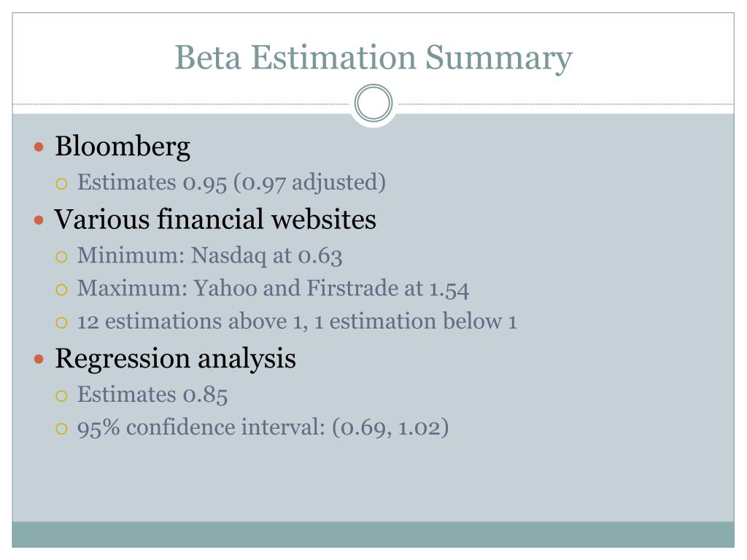The image size is (747, 560).
Task: Click the Estimates 0.85 line
Action: point(152,394)
